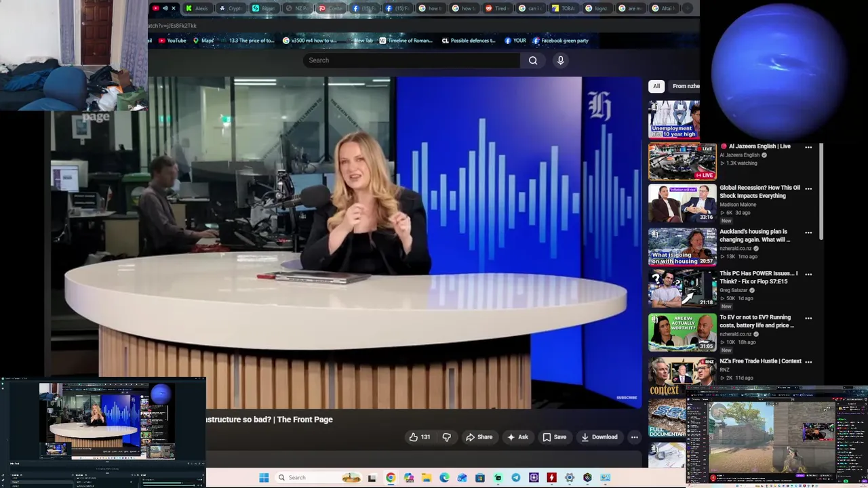
Task: Switch to the Bigger browser tab
Action: click(264, 8)
